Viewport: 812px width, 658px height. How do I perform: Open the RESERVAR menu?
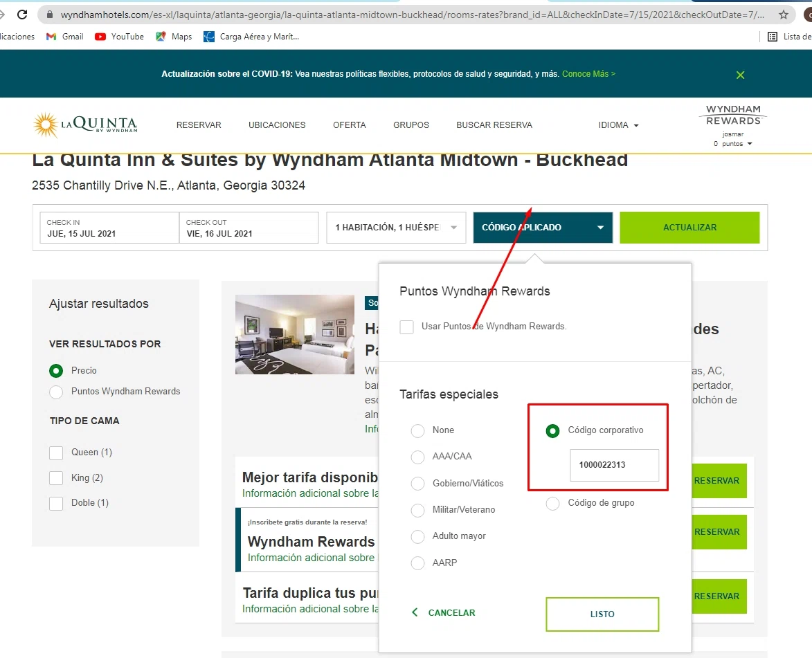click(199, 125)
